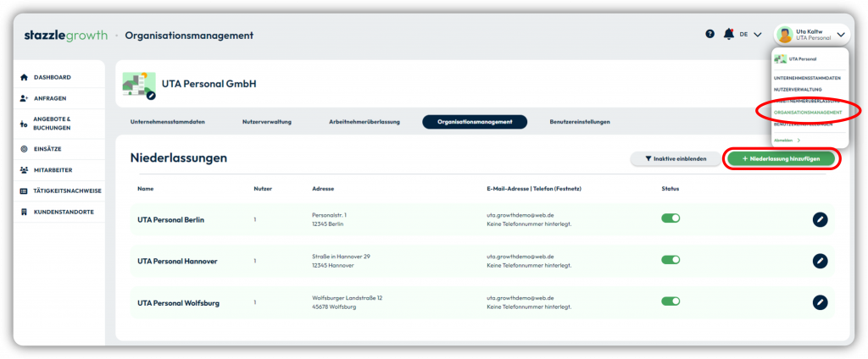Disable status toggle for UTA Personal Berlin
This screenshot has height=359, width=868.
tap(670, 218)
